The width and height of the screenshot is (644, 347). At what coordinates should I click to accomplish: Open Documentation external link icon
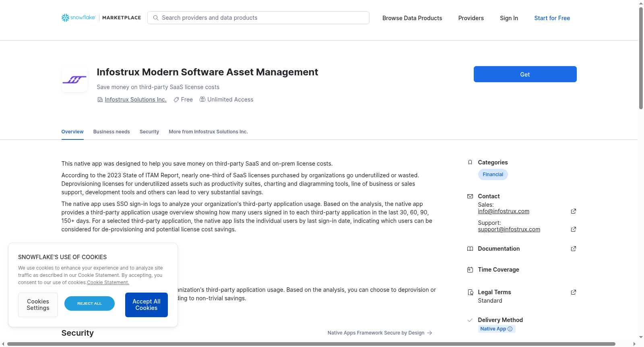(574, 249)
